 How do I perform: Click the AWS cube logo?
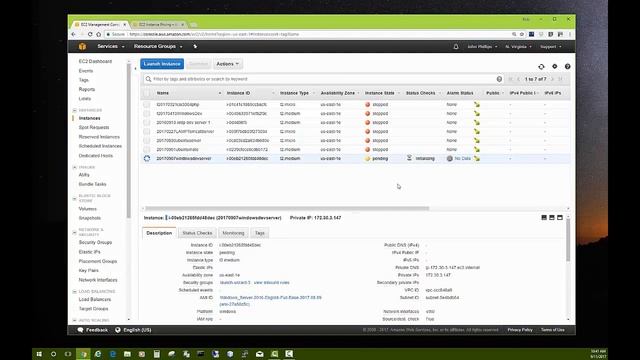[x=82, y=47]
